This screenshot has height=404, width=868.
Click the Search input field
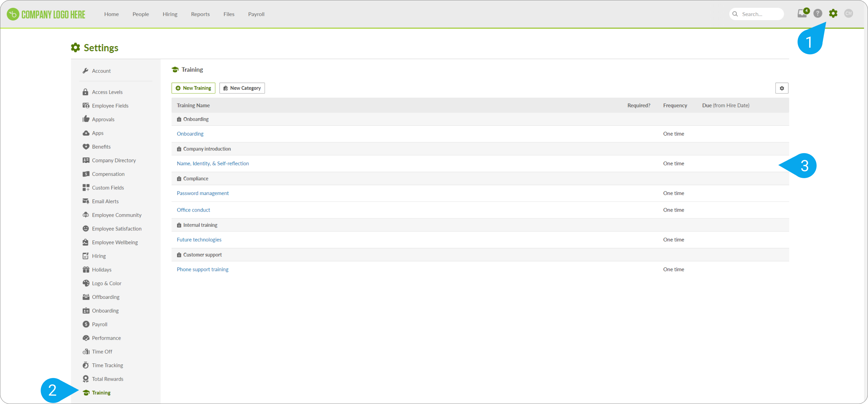(x=760, y=14)
